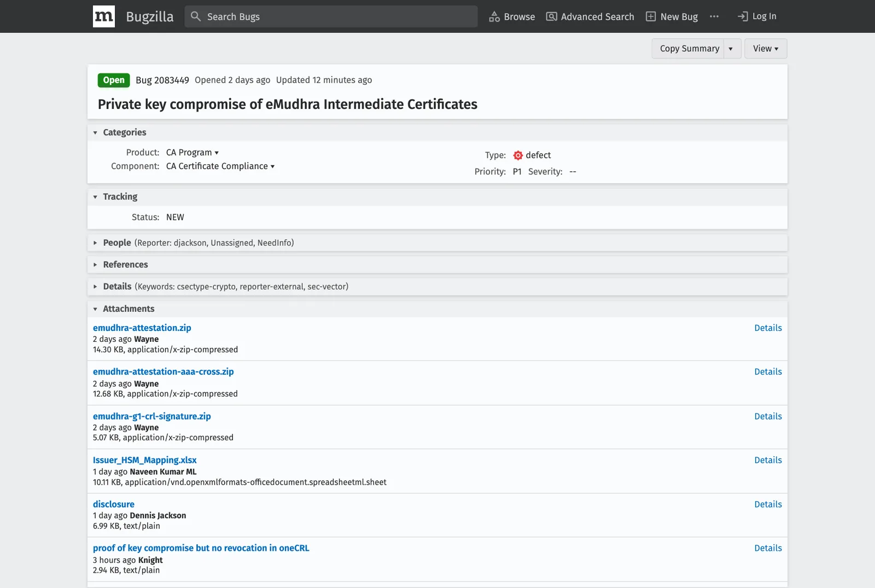Viewport: 875px width, 588px height.
Task: Click the Log In arrow icon
Action: [x=743, y=16]
